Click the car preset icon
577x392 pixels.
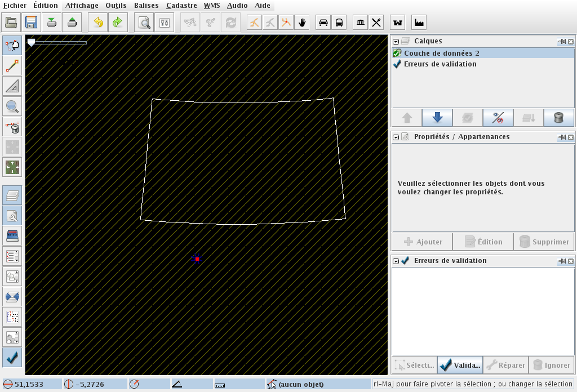coord(323,23)
